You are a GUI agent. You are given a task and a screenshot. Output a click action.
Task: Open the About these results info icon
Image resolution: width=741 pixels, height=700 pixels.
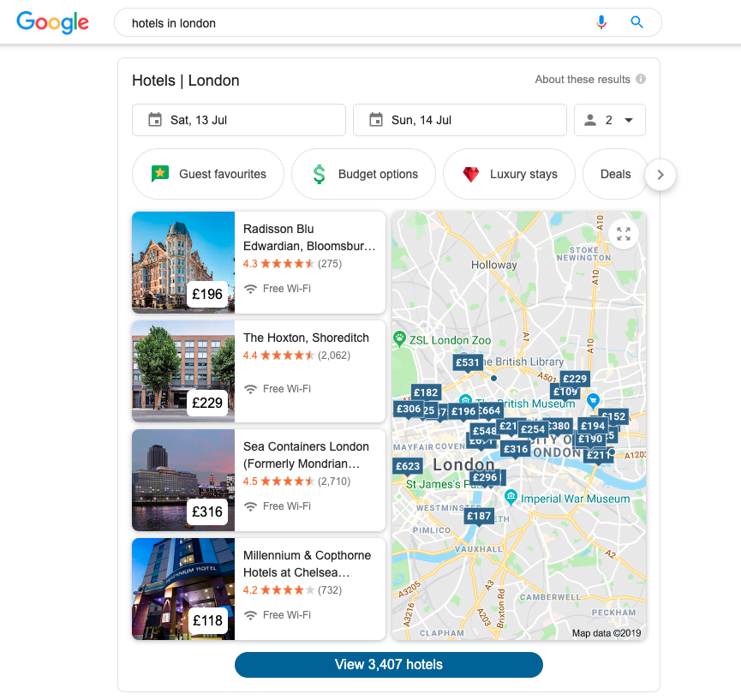coord(640,79)
